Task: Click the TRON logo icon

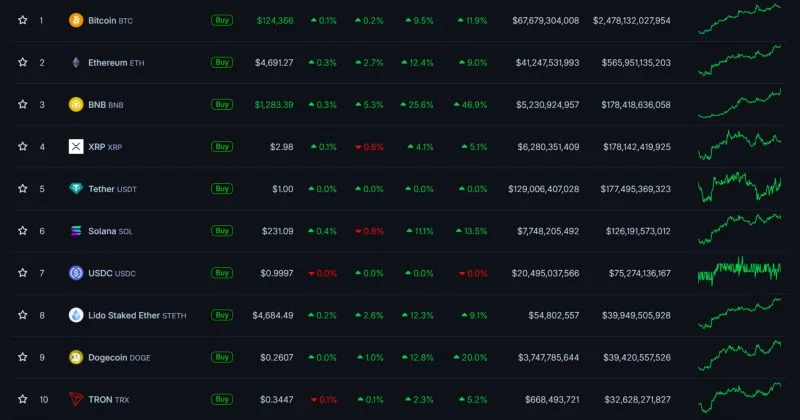Action: (75, 399)
